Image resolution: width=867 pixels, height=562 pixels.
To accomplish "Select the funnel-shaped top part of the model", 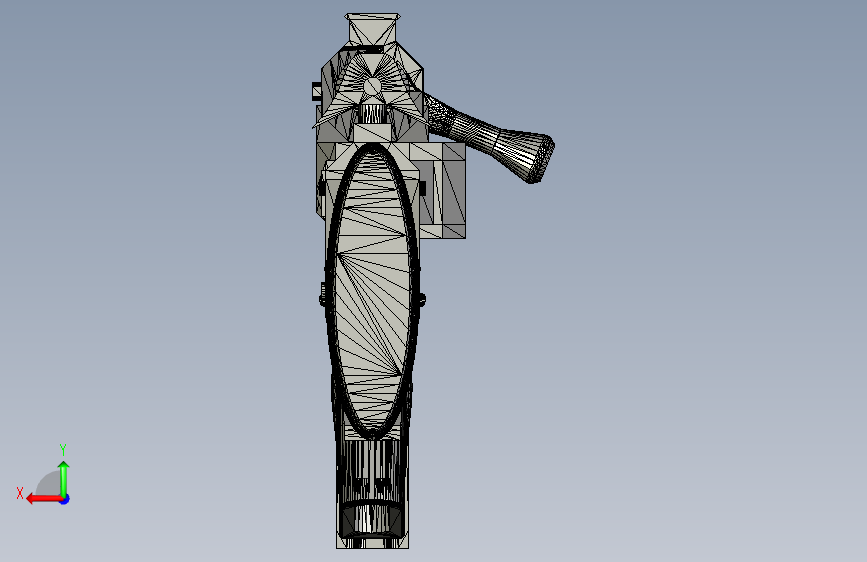I will coord(373,28).
